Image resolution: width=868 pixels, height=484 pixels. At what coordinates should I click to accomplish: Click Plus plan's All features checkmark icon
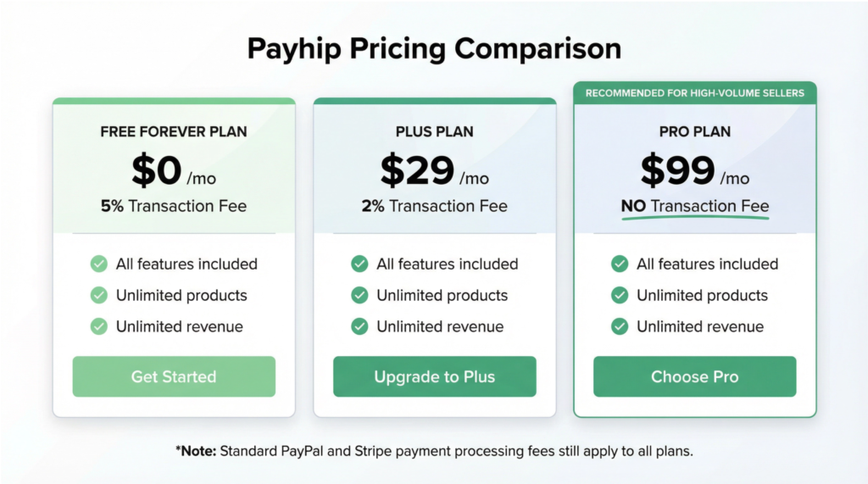coord(359,264)
